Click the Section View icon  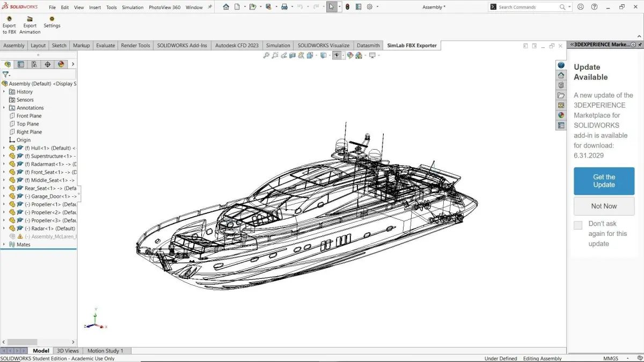tap(292, 55)
